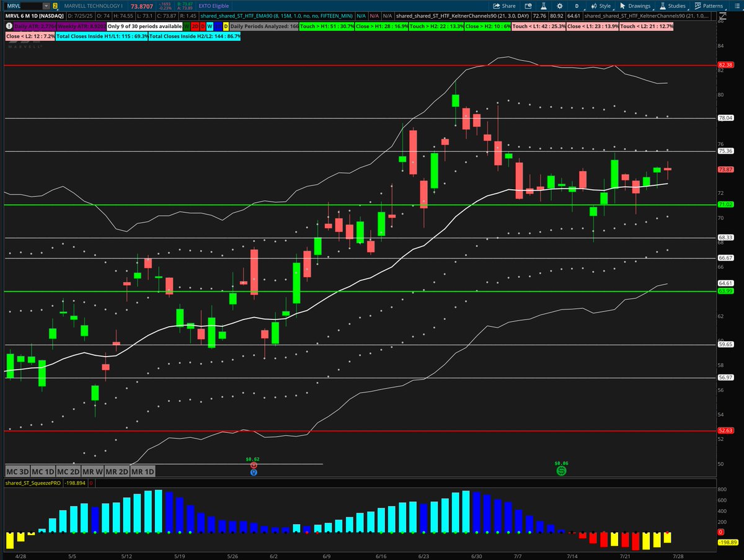Click the warning exclamation icon near Daily ATR

click(9, 26)
